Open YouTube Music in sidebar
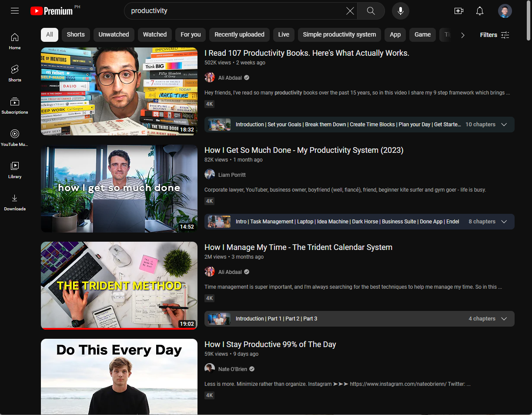This screenshot has height=415, width=532. click(x=15, y=138)
